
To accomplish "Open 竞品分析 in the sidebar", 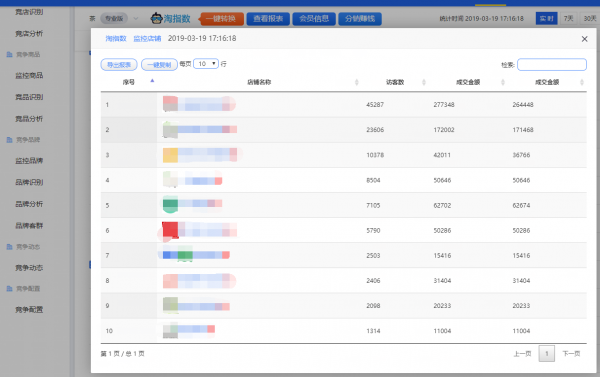I will point(29,119).
